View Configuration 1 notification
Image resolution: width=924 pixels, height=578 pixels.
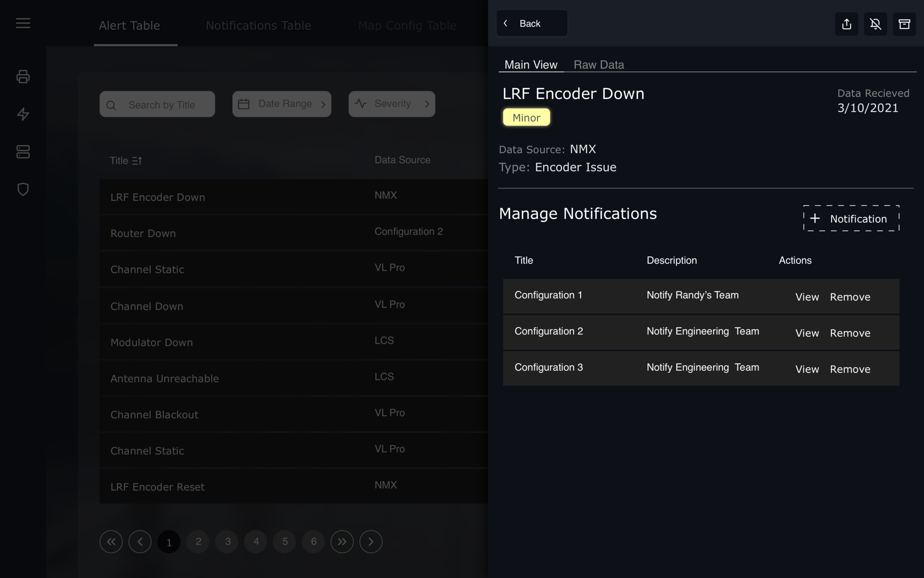click(x=807, y=297)
